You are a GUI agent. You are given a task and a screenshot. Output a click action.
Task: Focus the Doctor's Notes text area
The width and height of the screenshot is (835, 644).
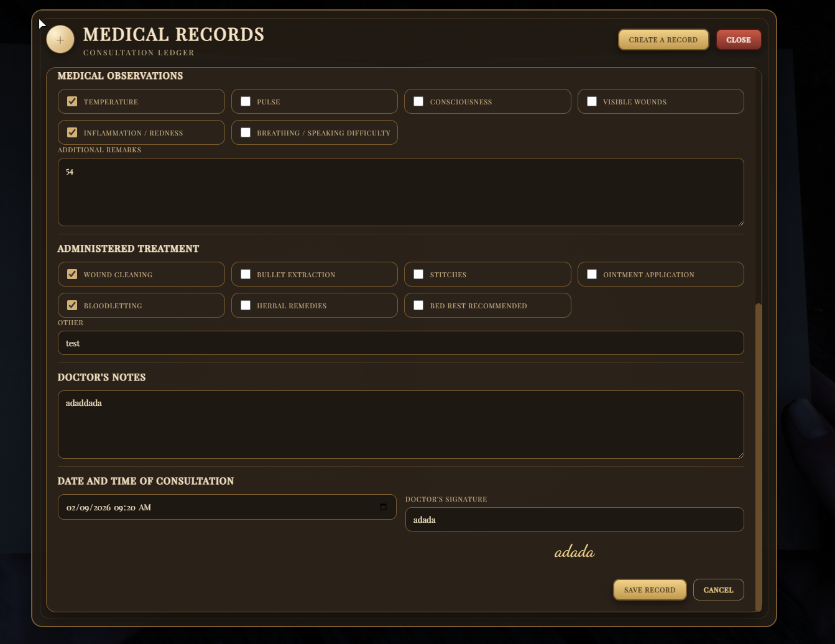tap(401, 425)
